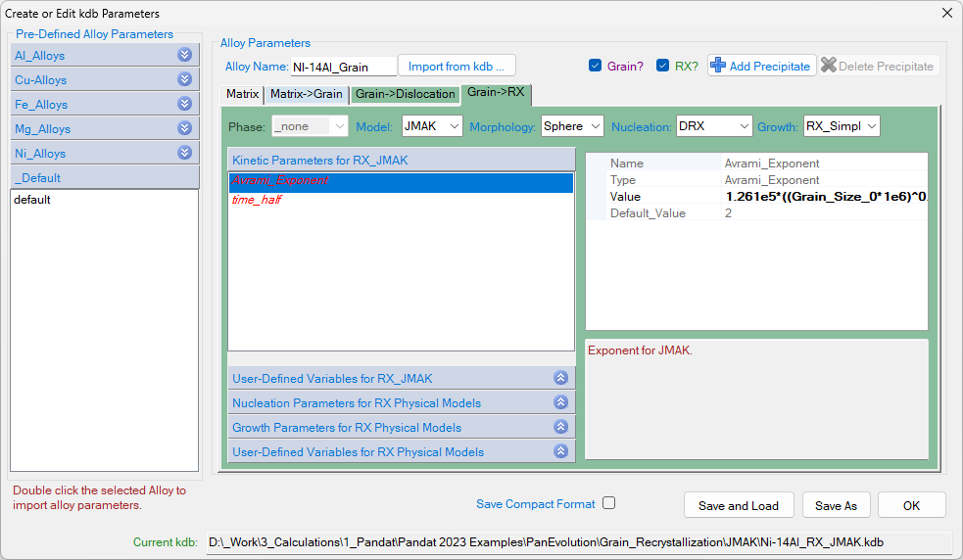Expand the Al_Alloys chevron icon
Screen dimensions: 963x560
pos(184,55)
